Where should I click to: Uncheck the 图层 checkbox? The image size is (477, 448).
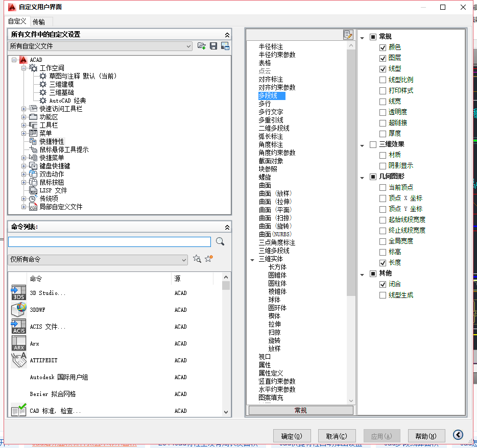[x=383, y=58]
